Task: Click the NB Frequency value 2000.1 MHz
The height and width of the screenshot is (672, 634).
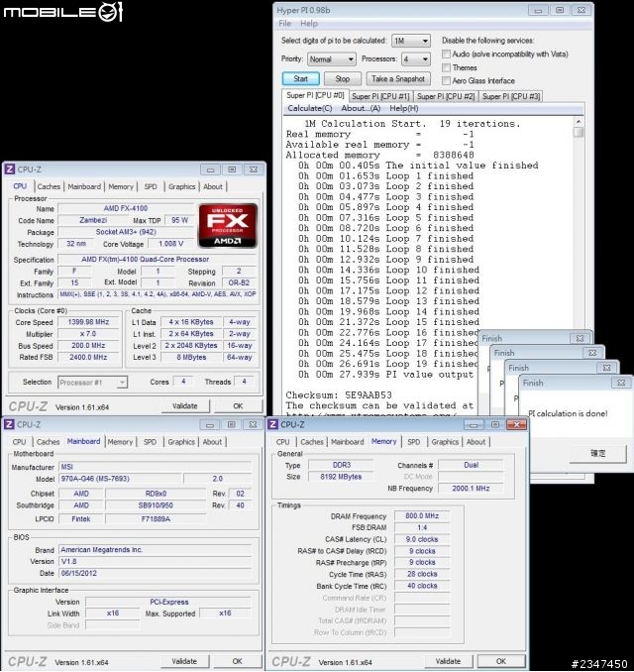Action: coord(471,489)
